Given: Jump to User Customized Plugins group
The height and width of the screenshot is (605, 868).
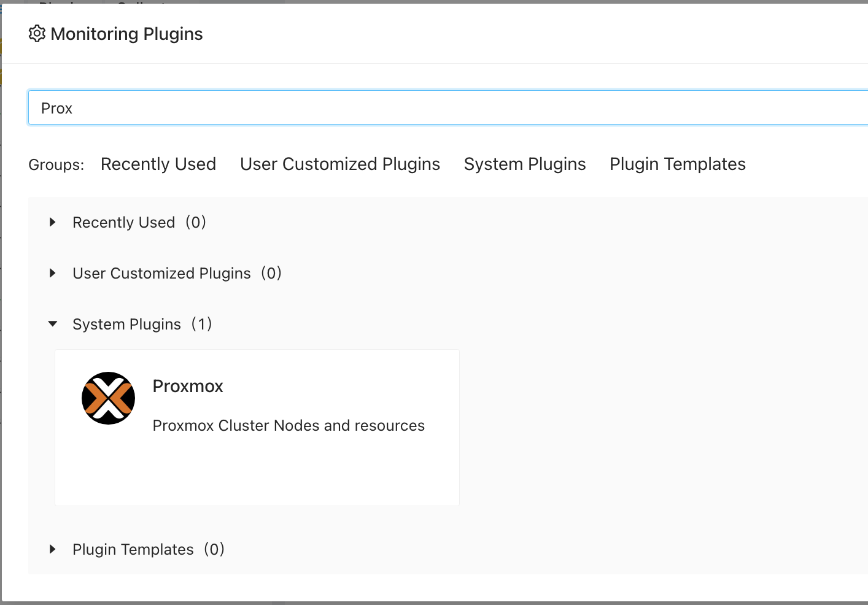Looking at the screenshot, I should [340, 164].
